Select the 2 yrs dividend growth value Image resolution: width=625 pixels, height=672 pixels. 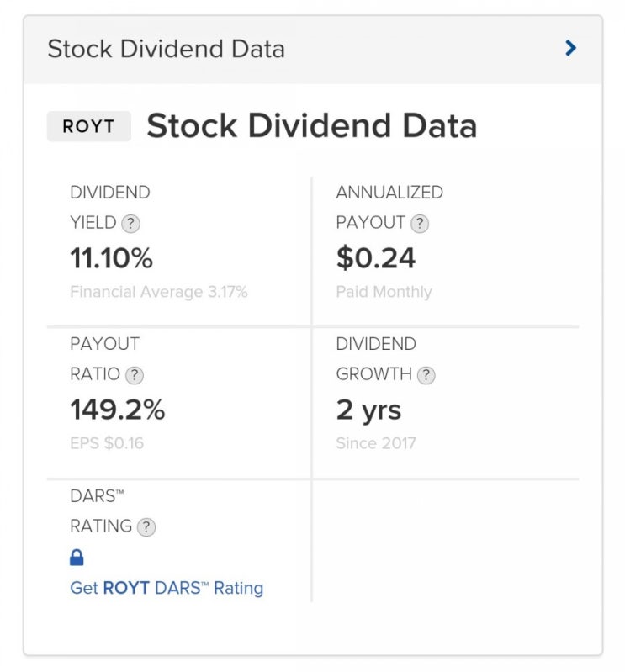(368, 410)
